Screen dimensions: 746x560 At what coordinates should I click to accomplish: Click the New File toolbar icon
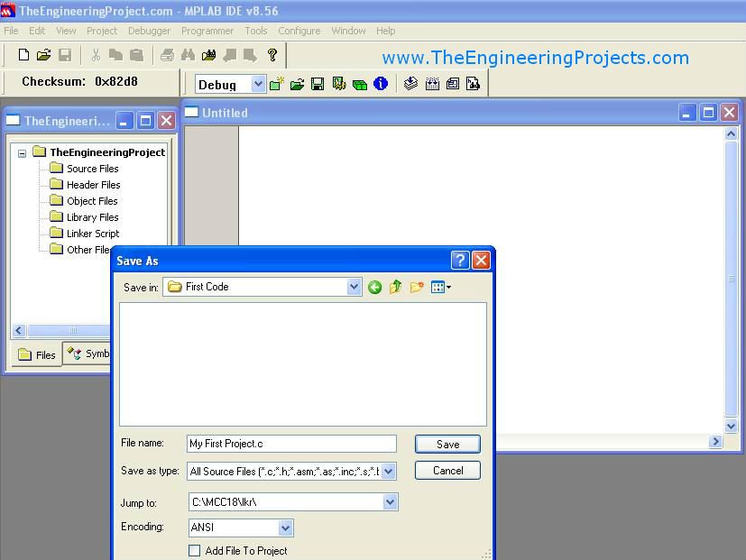pos(23,55)
